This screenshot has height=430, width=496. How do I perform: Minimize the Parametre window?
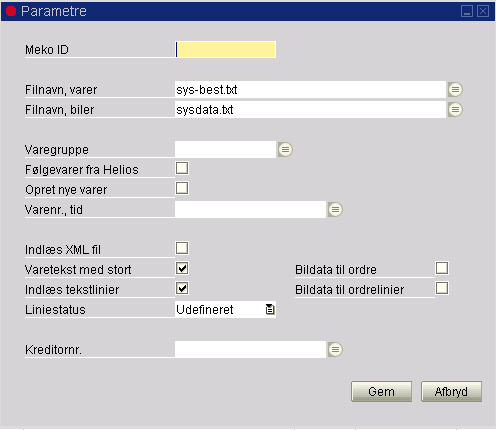click(x=467, y=11)
